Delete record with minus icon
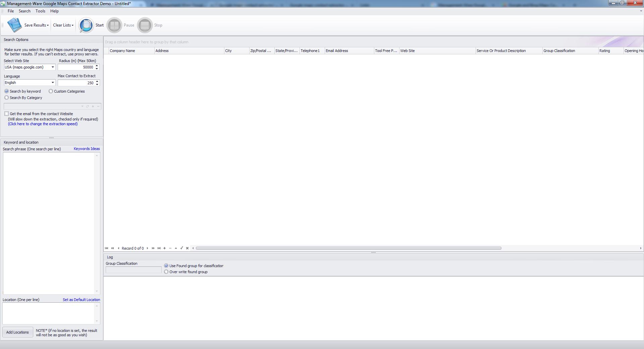Viewport: 644px width, 349px height. (x=170, y=248)
